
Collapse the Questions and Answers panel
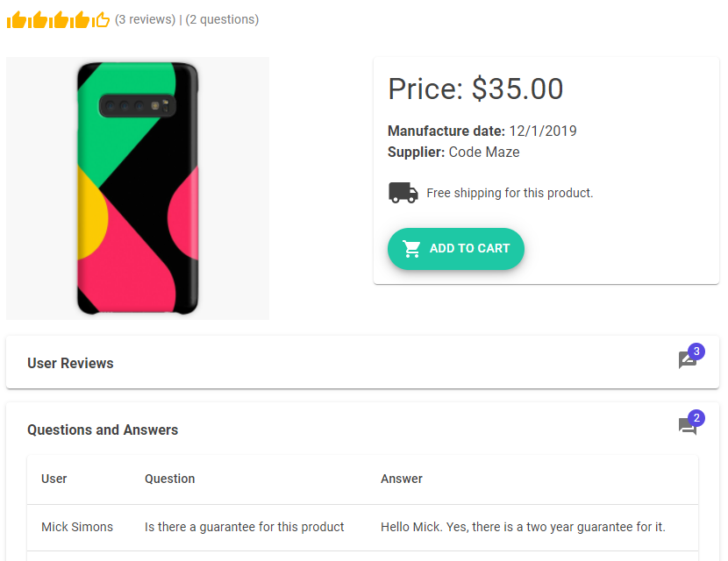pos(103,430)
